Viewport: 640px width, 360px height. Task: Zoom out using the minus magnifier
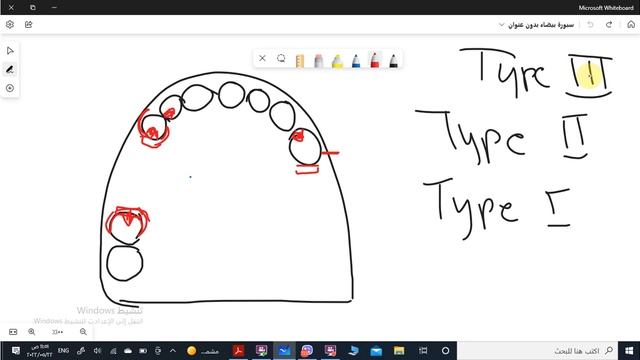[x=83, y=332]
